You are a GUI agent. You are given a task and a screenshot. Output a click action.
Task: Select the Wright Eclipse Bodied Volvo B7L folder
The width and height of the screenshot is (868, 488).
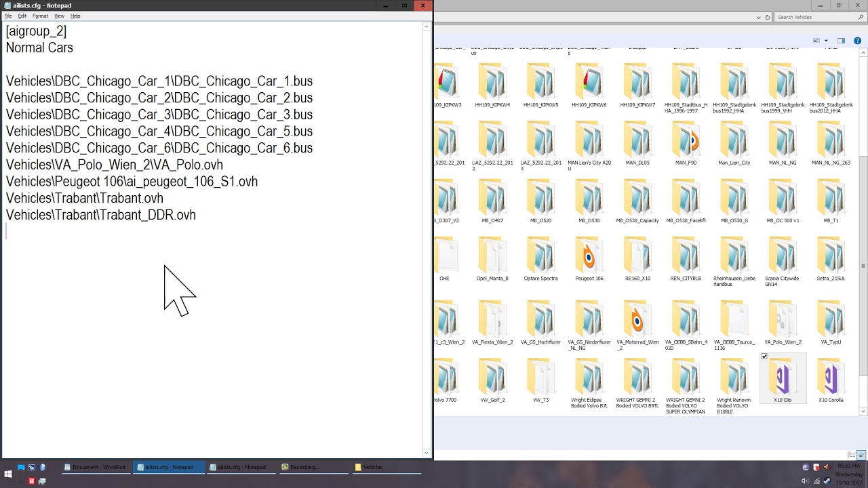pyautogui.click(x=589, y=384)
